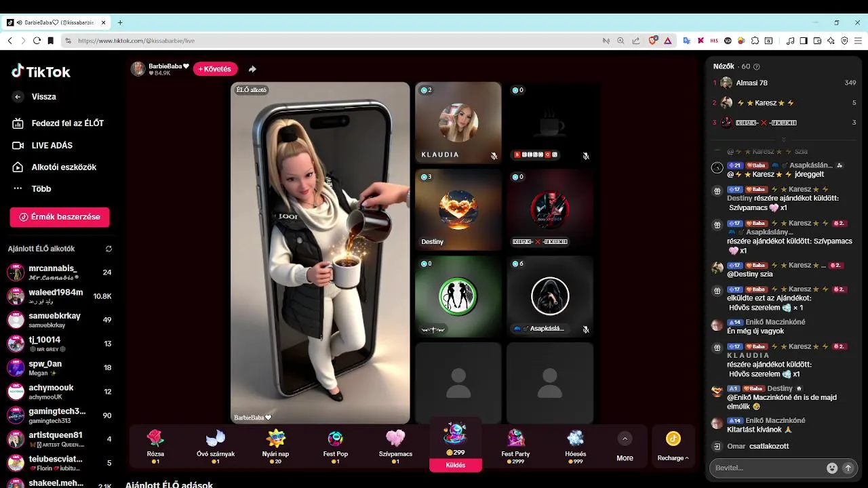Image resolution: width=868 pixels, height=488 pixels.
Task: Select the Szívpamacs gift
Action: pos(395,446)
